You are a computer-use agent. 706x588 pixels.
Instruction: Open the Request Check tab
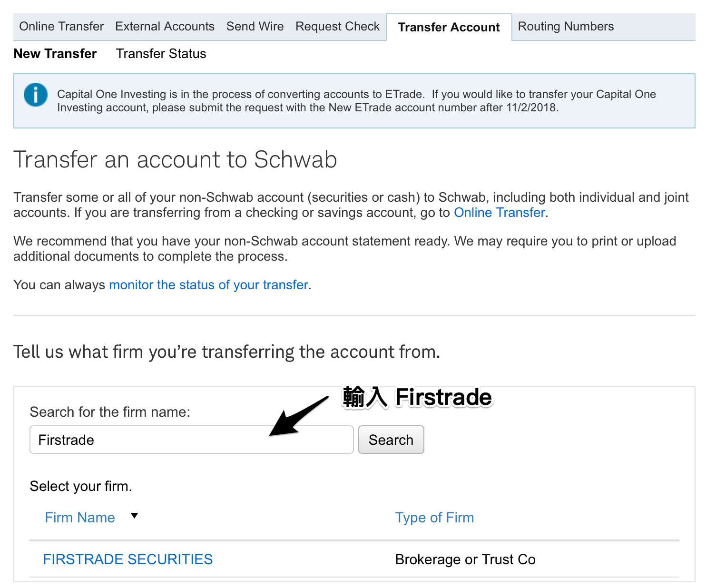[337, 27]
